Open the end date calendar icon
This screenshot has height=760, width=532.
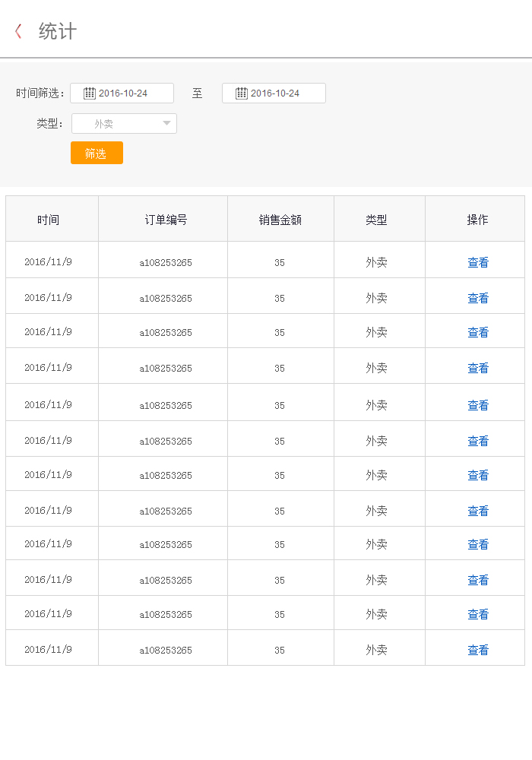242,93
